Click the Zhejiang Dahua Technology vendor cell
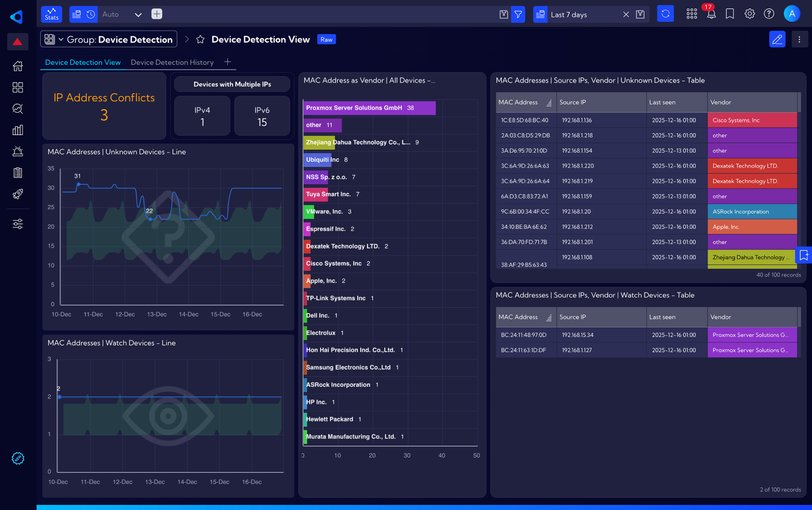Viewport: 812px width, 510px height. (x=752, y=257)
